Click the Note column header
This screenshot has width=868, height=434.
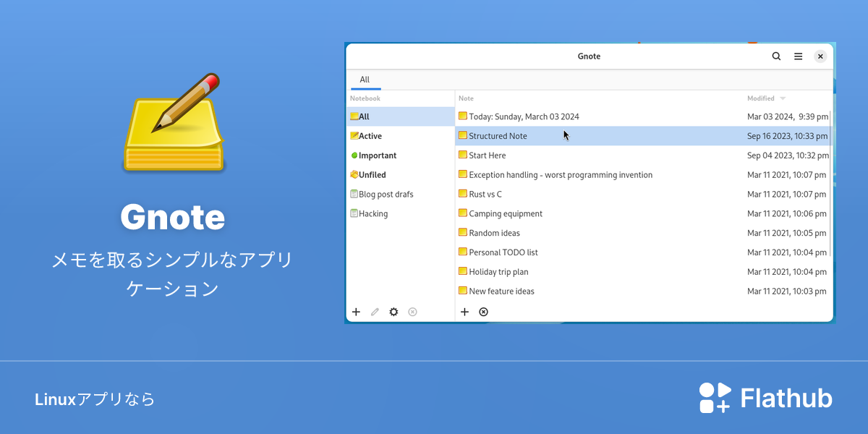tap(467, 98)
